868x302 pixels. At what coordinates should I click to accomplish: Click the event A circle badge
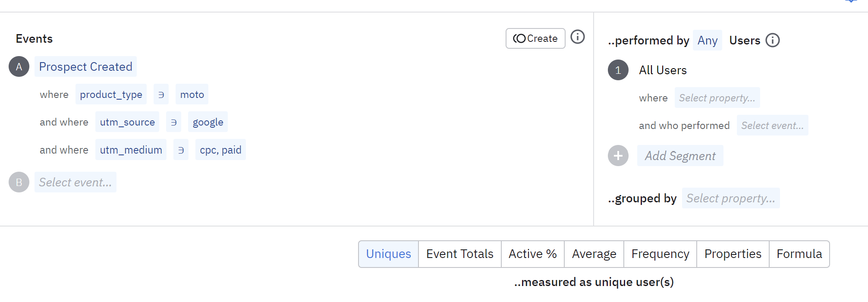click(19, 66)
